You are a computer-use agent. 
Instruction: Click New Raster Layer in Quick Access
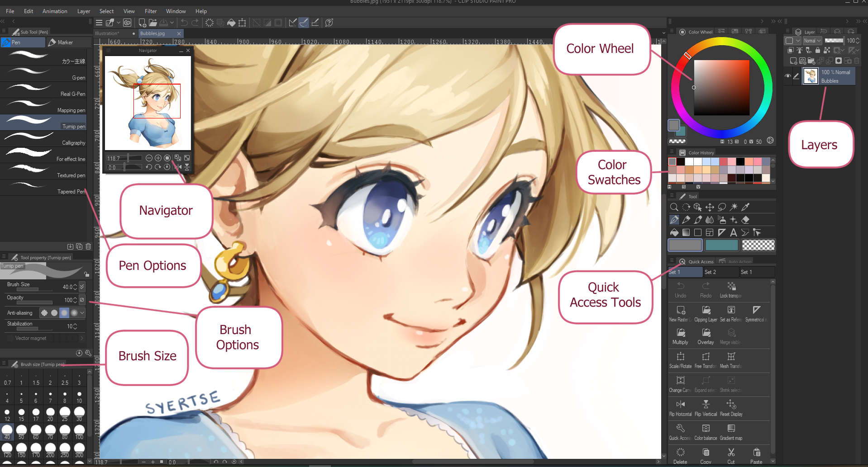point(680,313)
